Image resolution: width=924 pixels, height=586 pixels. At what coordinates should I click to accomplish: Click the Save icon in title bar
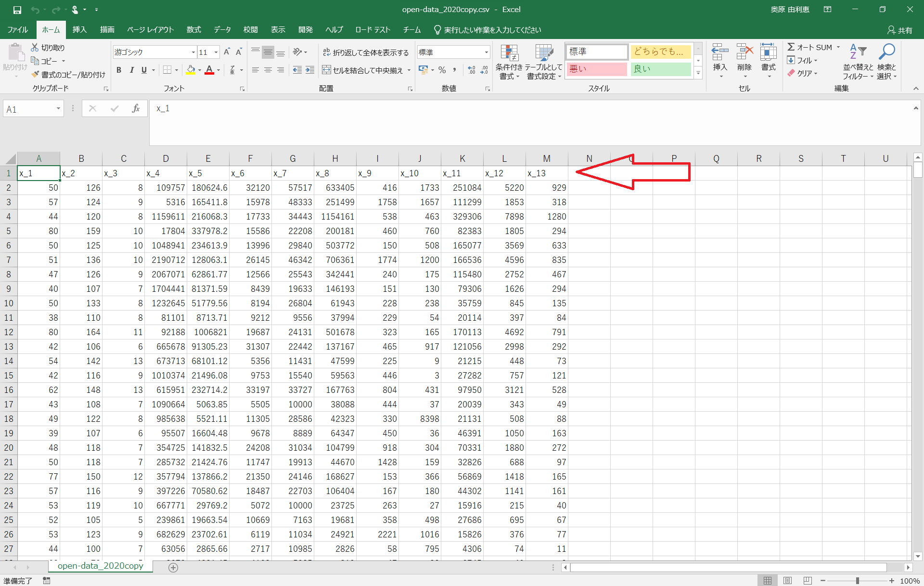tap(17, 10)
